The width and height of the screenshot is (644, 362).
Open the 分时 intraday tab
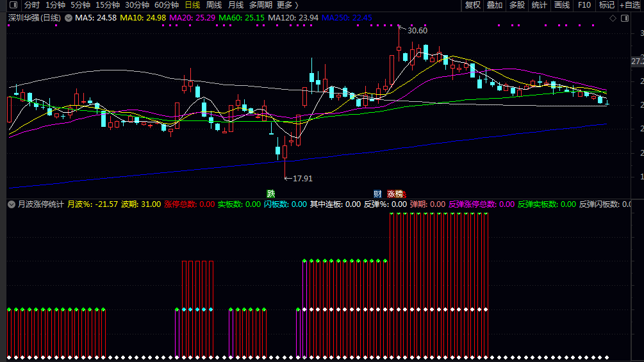32,5
